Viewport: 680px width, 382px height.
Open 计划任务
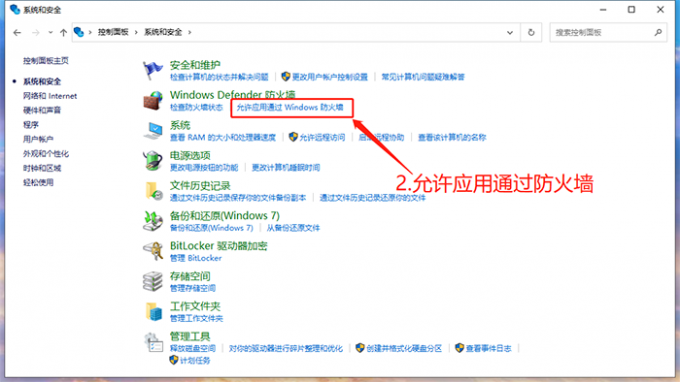[195, 361]
